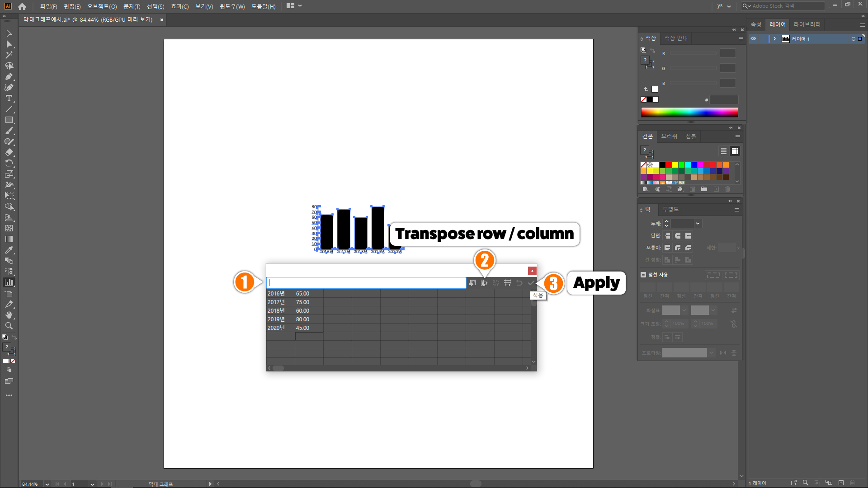Expand the 레이어 1 layer arrow
The image size is (868, 488).
pyautogui.click(x=774, y=39)
